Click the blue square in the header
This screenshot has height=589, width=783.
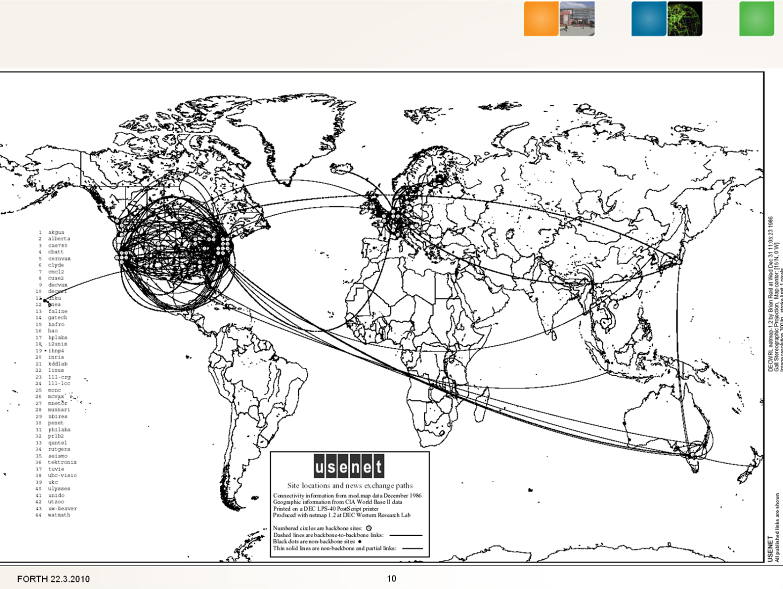tap(649, 19)
